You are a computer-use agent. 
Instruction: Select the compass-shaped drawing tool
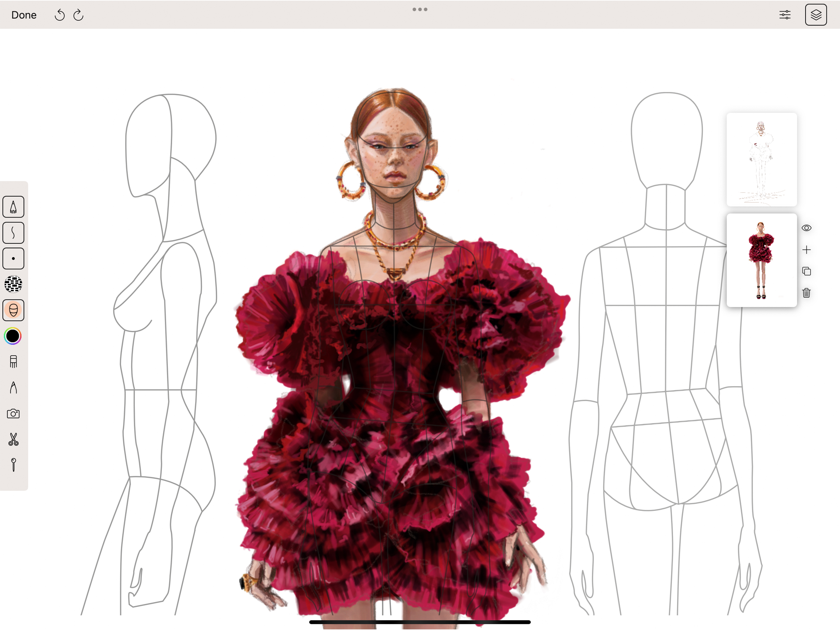[x=13, y=387]
